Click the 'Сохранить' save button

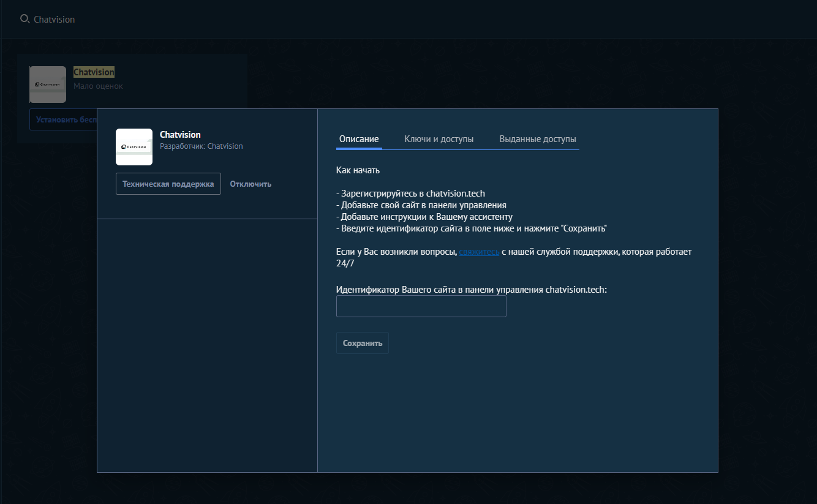coord(363,343)
